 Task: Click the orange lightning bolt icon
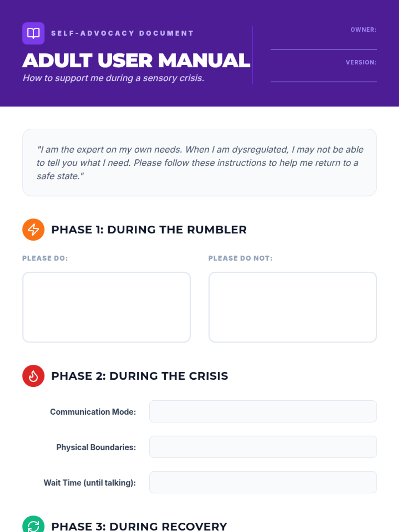tap(33, 229)
